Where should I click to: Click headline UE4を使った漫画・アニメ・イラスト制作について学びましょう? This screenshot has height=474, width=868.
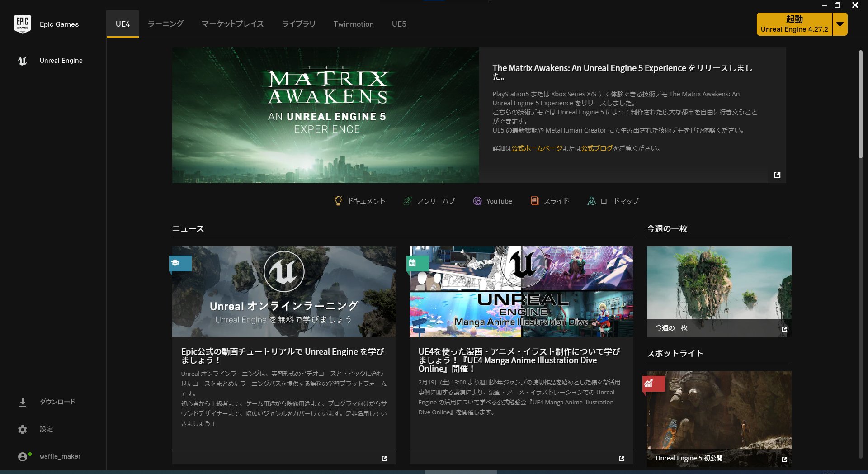[519, 360]
